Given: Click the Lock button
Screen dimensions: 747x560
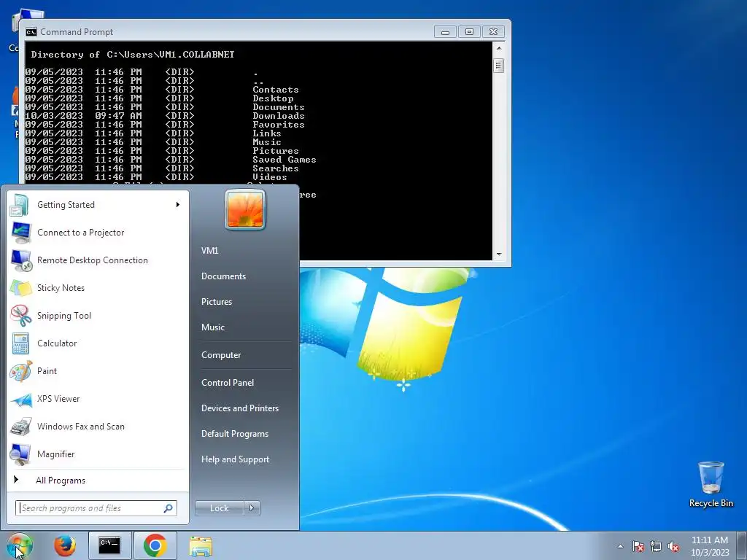Looking at the screenshot, I should tap(220, 508).
